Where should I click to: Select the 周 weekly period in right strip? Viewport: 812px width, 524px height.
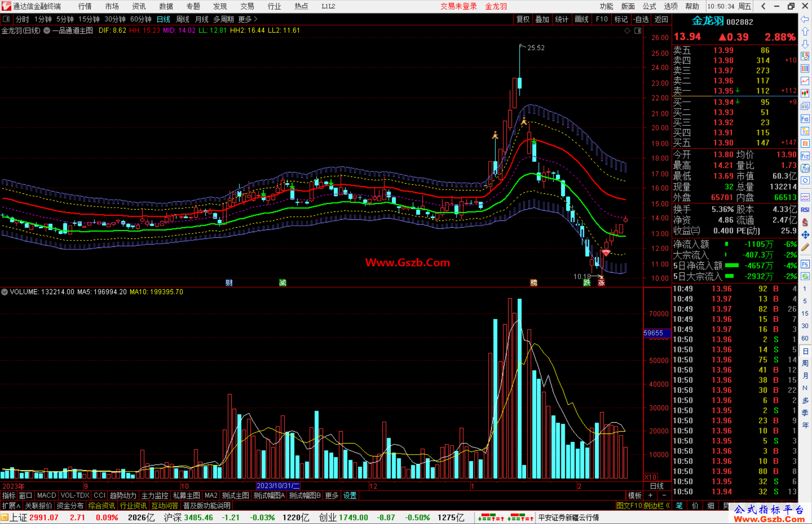click(805, 363)
